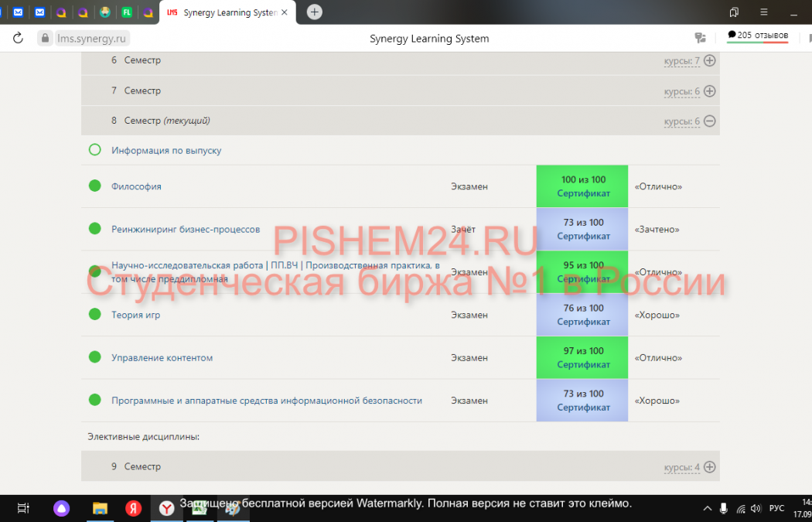Collapse the 8 Семестр course list
The image size is (812, 522).
click(709, 121)
